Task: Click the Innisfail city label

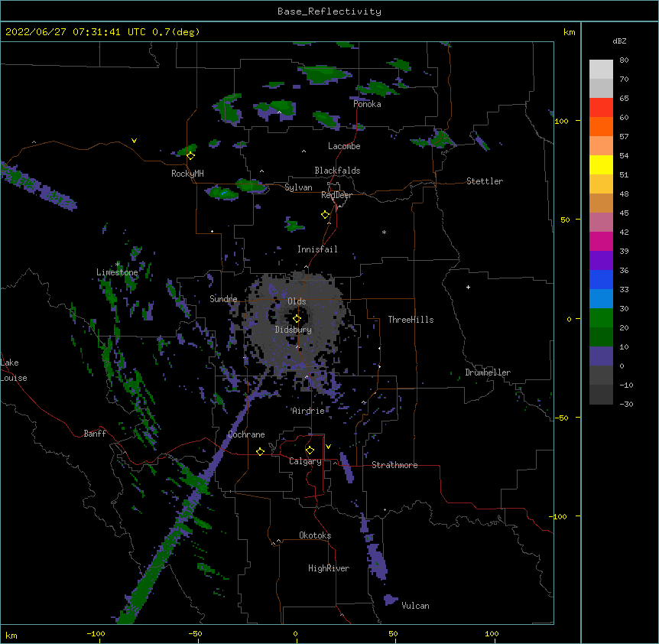Action: [x=317, y=249]
